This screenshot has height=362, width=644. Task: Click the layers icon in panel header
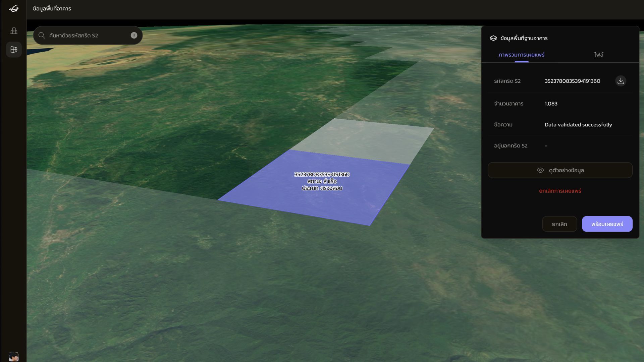[493, 38]
